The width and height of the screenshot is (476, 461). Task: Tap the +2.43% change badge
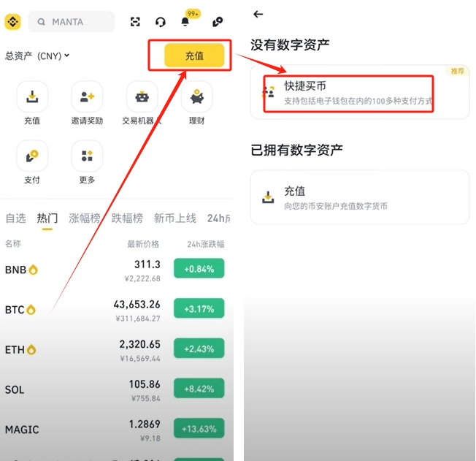199,348
